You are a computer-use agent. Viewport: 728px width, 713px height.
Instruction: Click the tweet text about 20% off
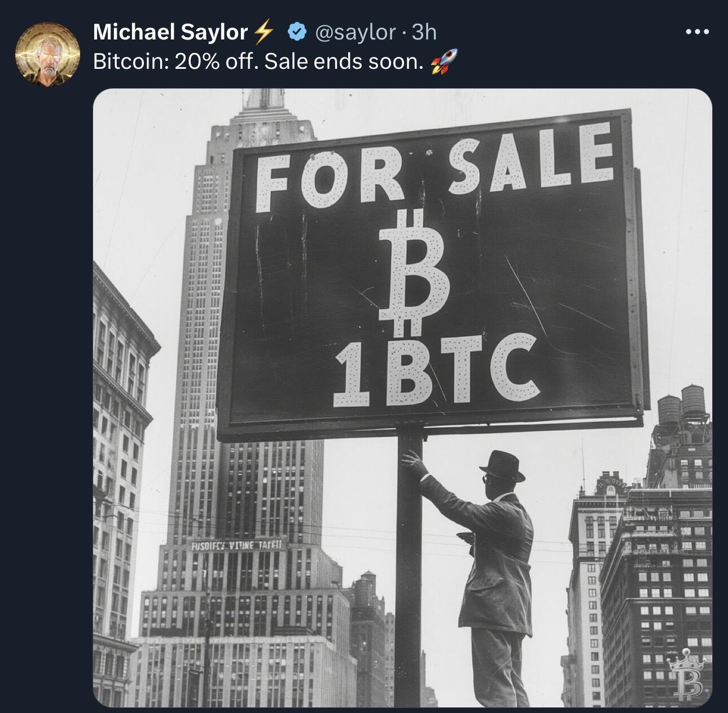pos(258,61)
